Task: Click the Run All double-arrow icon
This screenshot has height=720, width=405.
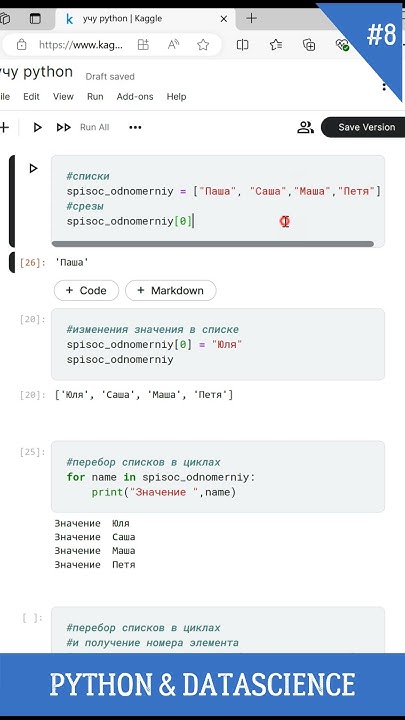Action: pos(64,128)
